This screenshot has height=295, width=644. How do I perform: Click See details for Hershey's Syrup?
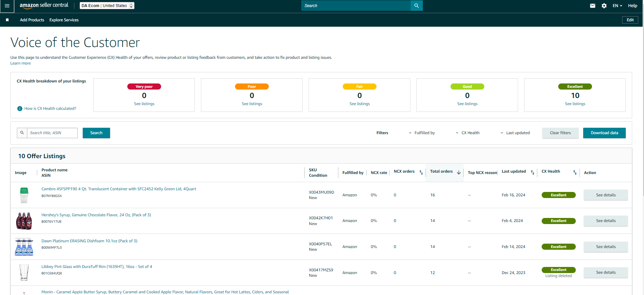tap(606, 221)
